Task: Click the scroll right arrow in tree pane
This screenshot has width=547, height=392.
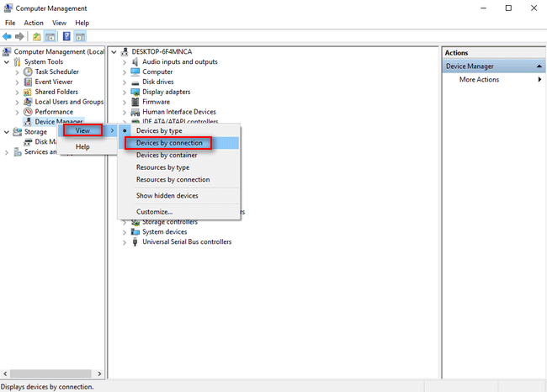Action: (x=99, y=373)
